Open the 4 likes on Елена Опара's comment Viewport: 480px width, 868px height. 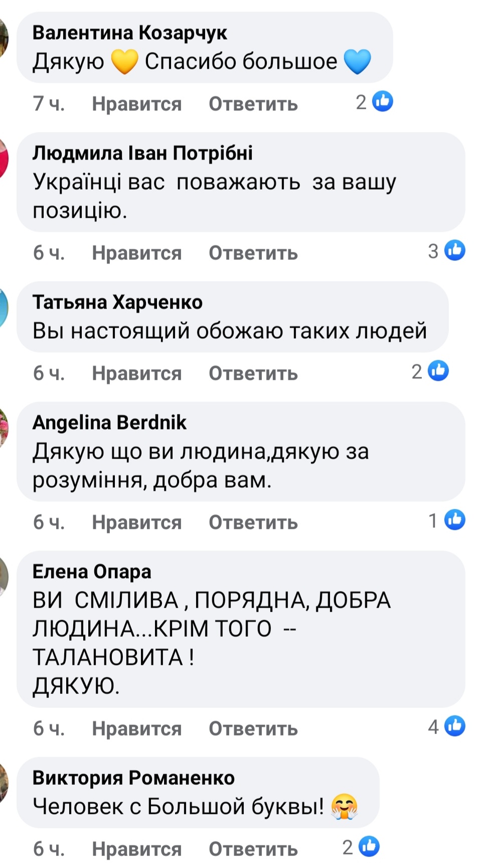[446, 726]
